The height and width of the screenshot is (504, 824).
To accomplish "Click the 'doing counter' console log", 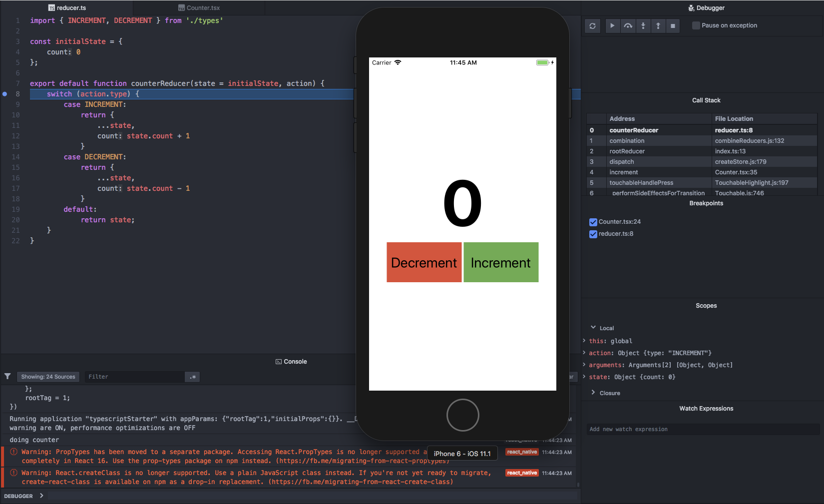I will (x=34, y=440).
